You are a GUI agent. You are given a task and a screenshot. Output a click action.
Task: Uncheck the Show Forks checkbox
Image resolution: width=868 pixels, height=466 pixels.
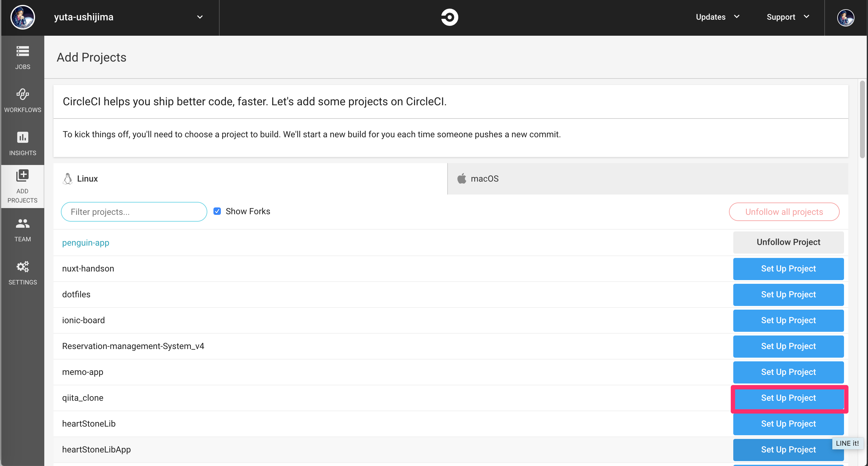click(217, 211)
